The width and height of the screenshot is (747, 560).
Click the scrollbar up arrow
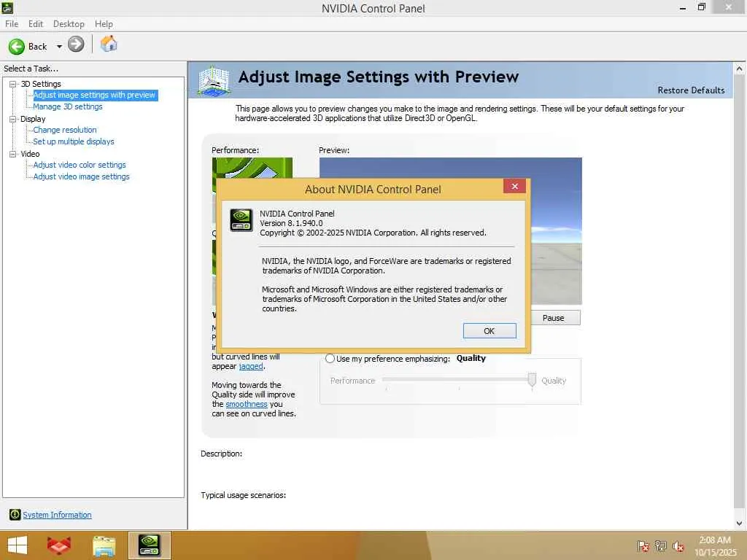pyautogui.click(x=740, y=69)
